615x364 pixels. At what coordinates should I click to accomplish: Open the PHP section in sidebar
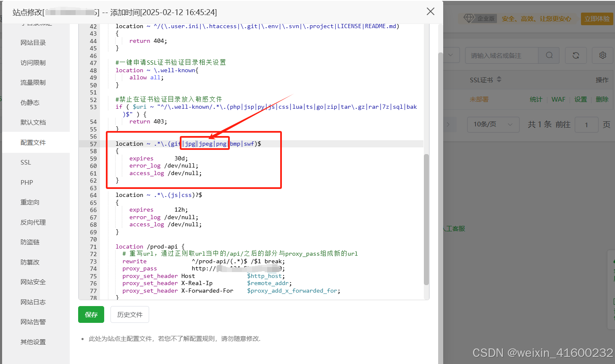coord(26,182)
